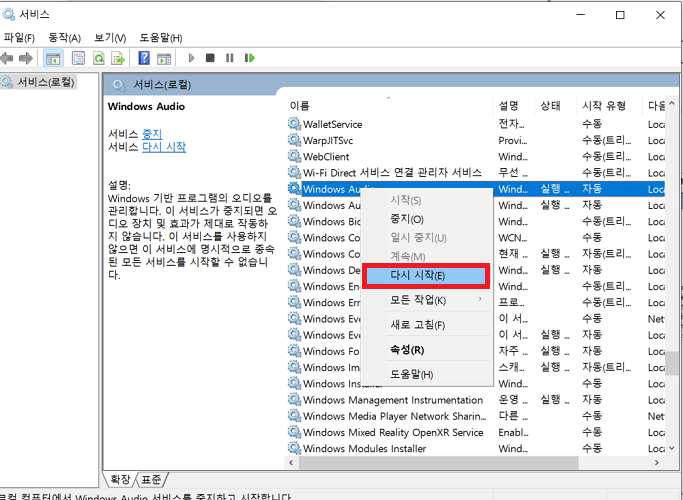This screenshot has height=500, width=683.
Task: Toggle the show/hide console tree icon
Action: tap(53, 58)
